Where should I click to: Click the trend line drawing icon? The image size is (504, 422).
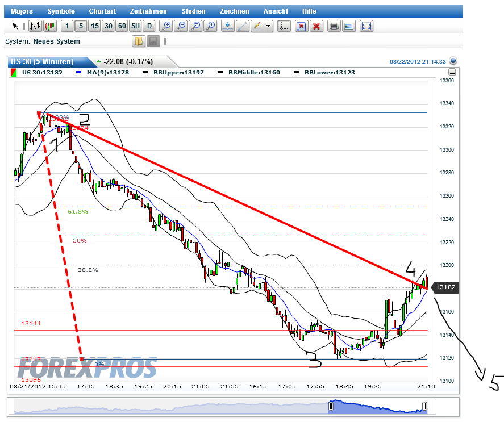(241, 26)
